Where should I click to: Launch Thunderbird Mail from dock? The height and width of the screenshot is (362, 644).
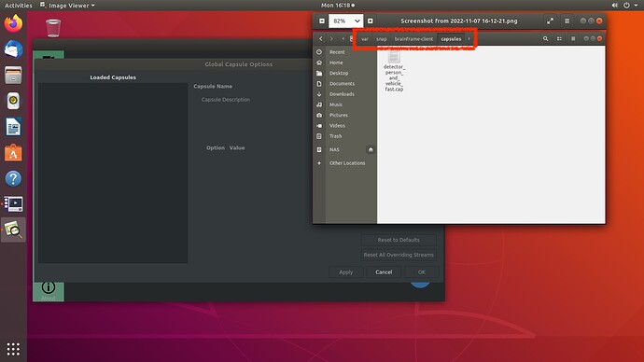point(13,49)
